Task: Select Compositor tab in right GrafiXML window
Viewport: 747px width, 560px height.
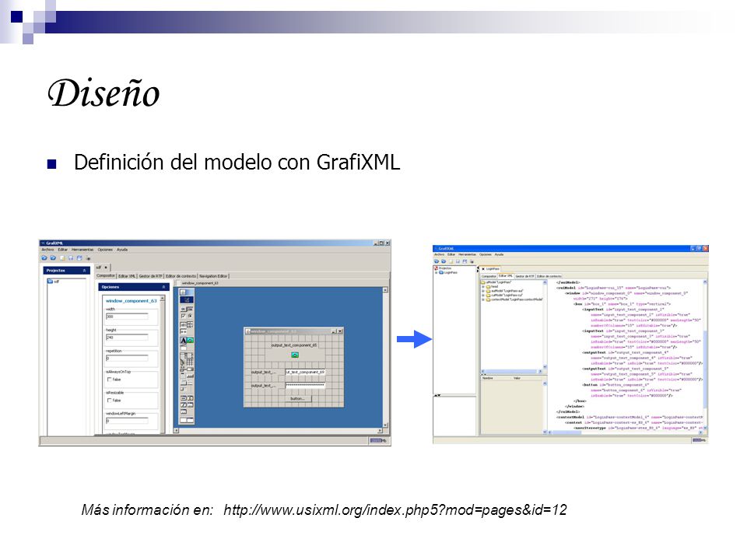Action: point(489,276)
